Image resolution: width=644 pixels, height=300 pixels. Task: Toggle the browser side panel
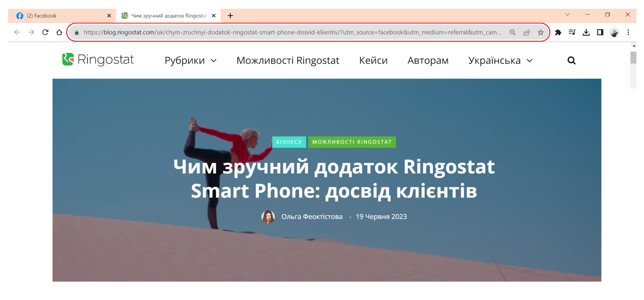(600, 32)
